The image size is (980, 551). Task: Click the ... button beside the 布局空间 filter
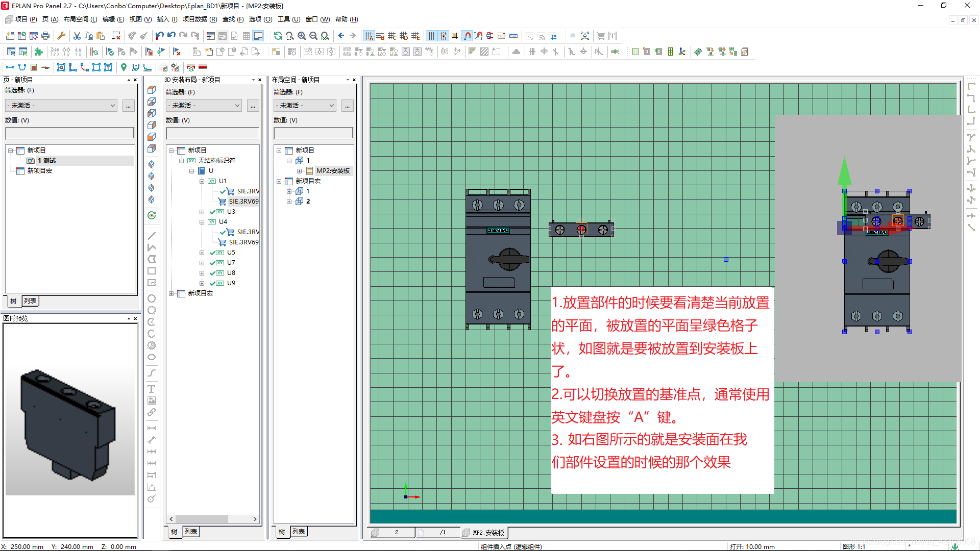pyautogui.click(x=347, y=106)
